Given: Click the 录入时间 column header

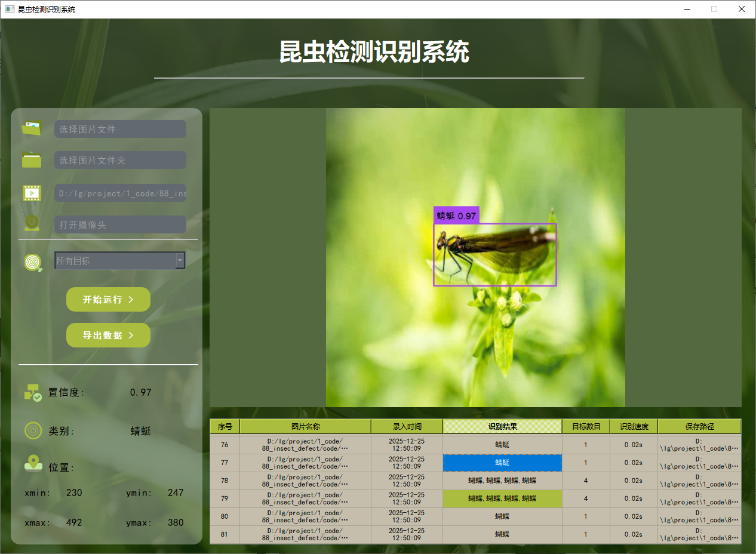Looking at the screenshot, I should [407, 426].
